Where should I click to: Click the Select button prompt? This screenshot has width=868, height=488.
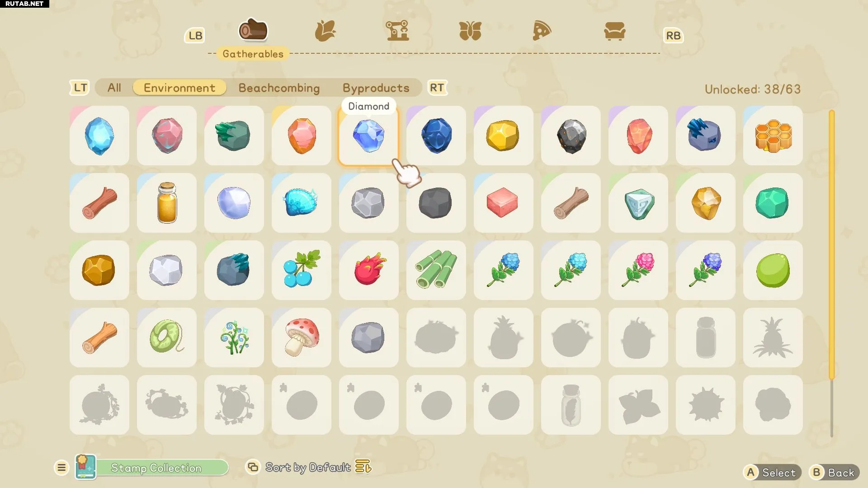tap(772, 473)
